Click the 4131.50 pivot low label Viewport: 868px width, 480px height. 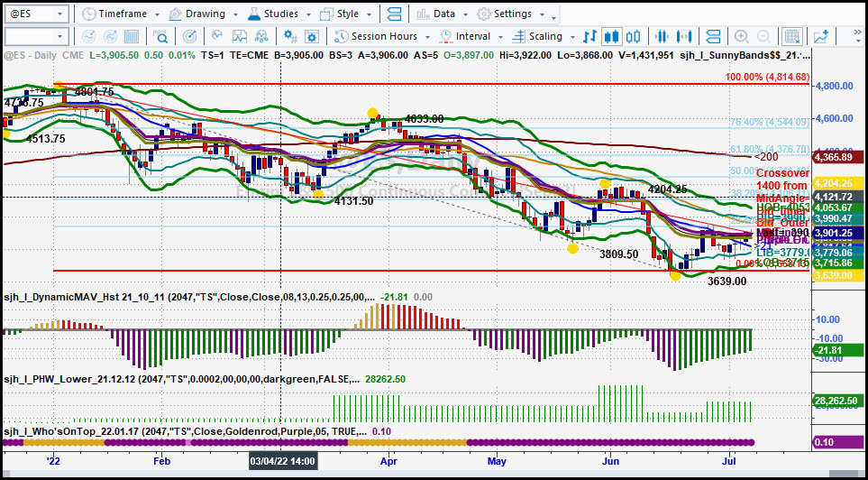[353, 202]
